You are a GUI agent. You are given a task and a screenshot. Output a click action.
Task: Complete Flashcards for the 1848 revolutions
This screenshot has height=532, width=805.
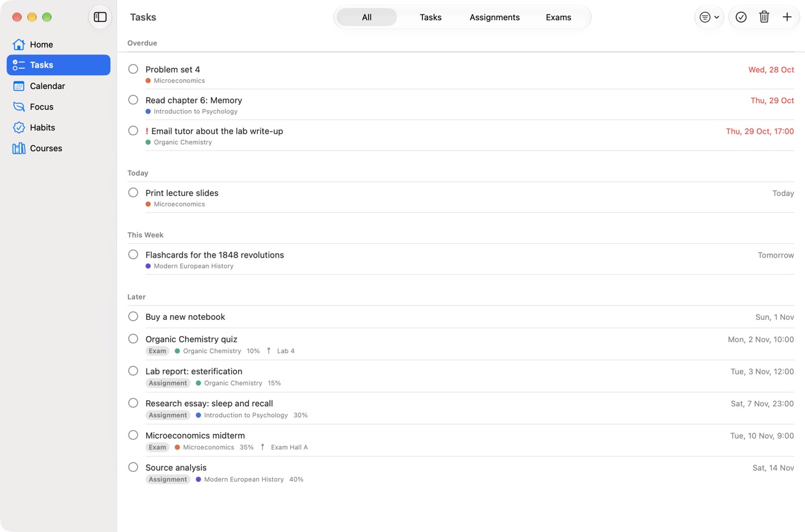(x=133, y=254)
